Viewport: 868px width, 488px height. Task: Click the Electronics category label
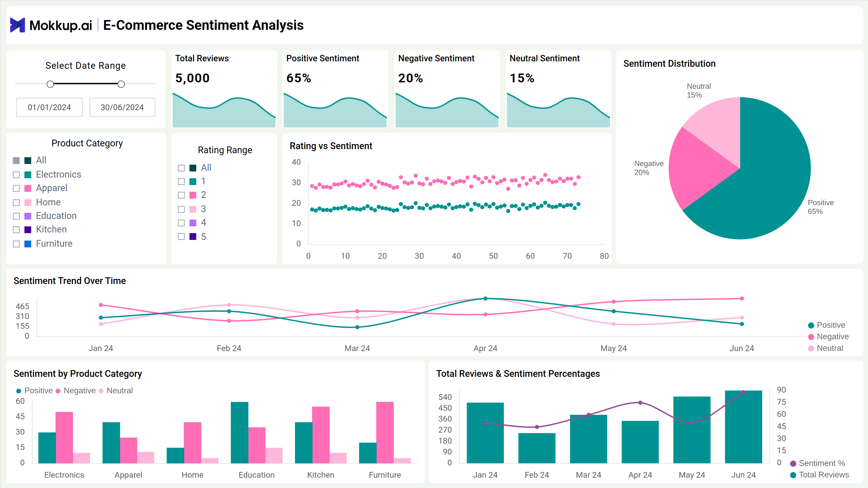click(59, 174)
